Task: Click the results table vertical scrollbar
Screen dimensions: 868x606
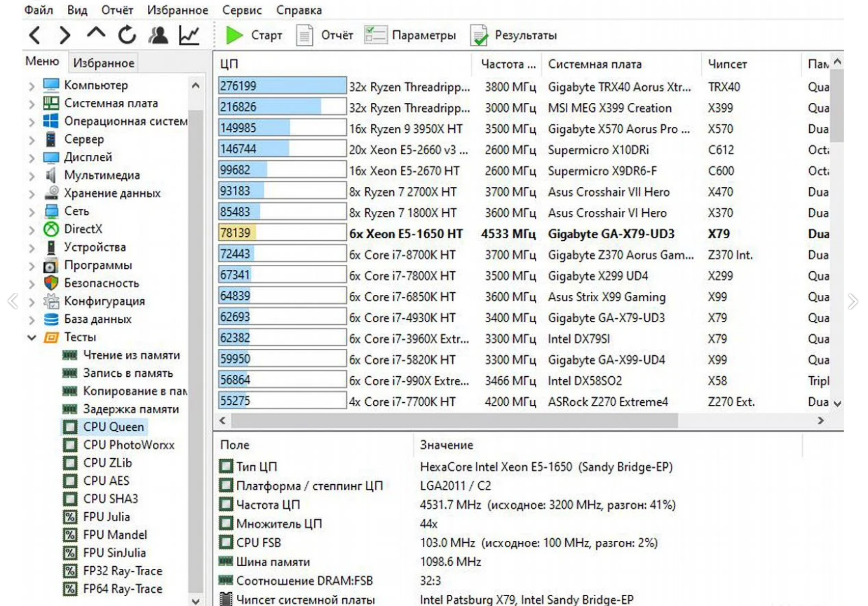Action: click(836, 107)
